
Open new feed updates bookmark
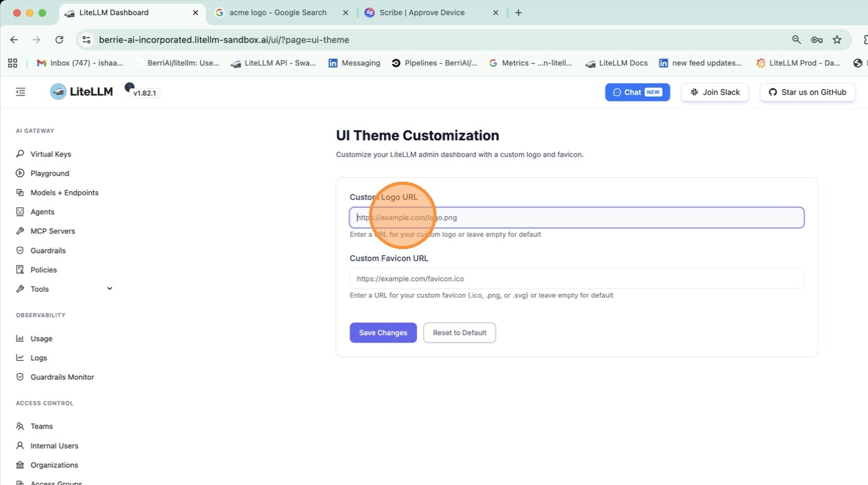700,63
